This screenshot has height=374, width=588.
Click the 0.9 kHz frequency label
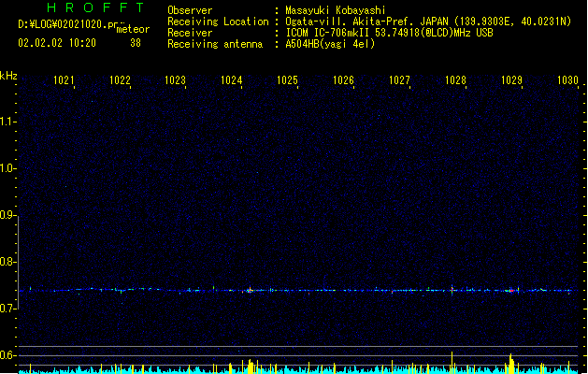click(x=7, y=215)
